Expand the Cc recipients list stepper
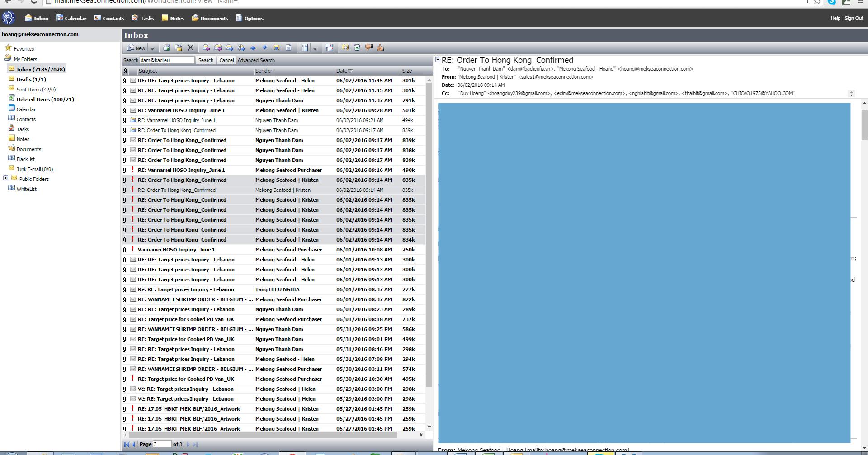This screenshot has width=868, height=455. (851, 94)
